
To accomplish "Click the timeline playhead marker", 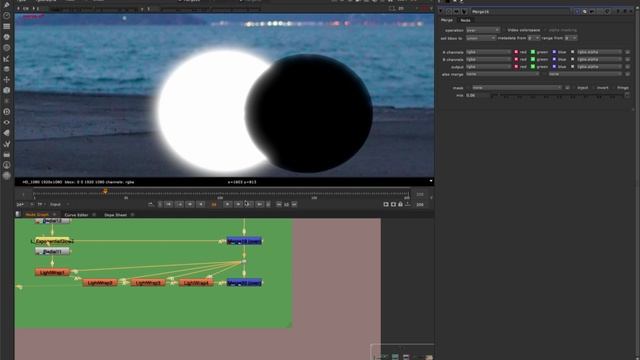I will pos(105,191).
